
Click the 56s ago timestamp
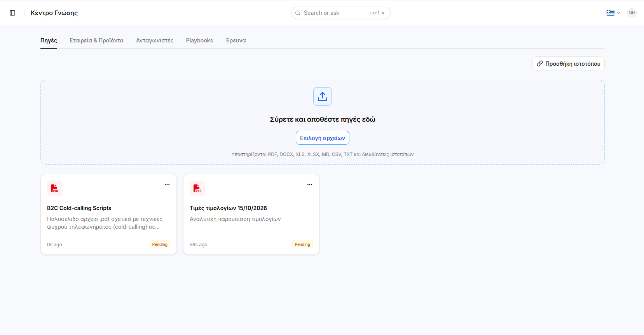pos(199,245)
